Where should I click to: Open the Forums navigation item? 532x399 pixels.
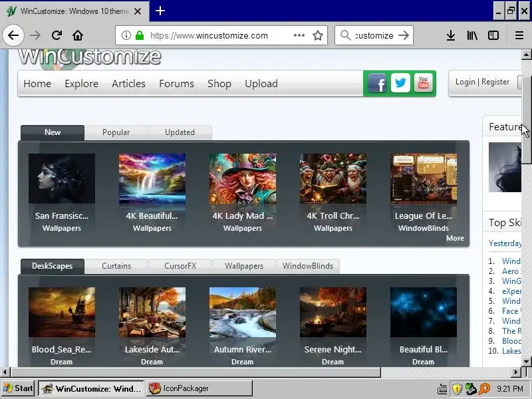(x=176, y=84)
